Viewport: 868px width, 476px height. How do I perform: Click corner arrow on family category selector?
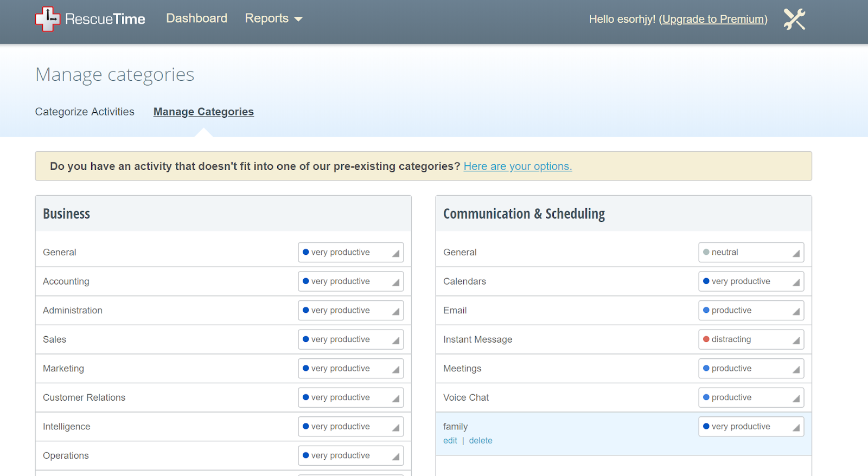click(796, 428)
